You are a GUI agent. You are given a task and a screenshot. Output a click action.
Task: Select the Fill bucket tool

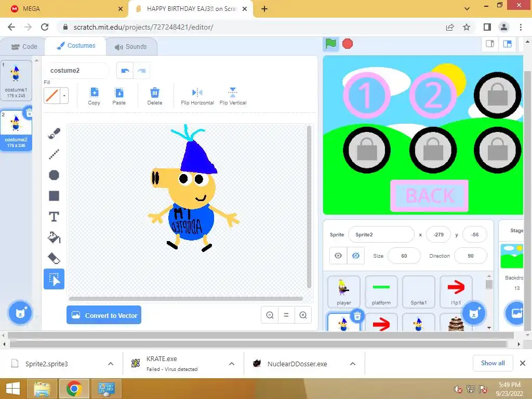click(x=54, y=237)
